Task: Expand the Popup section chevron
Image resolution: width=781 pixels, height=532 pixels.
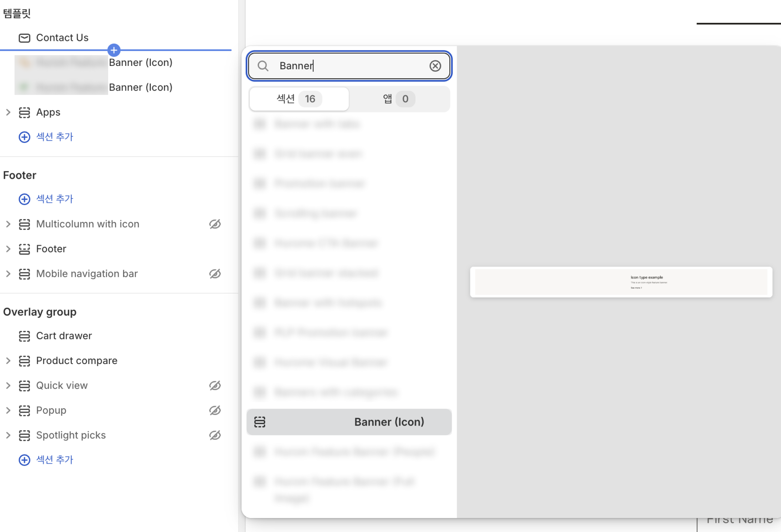Action: [x=8, y=410]
